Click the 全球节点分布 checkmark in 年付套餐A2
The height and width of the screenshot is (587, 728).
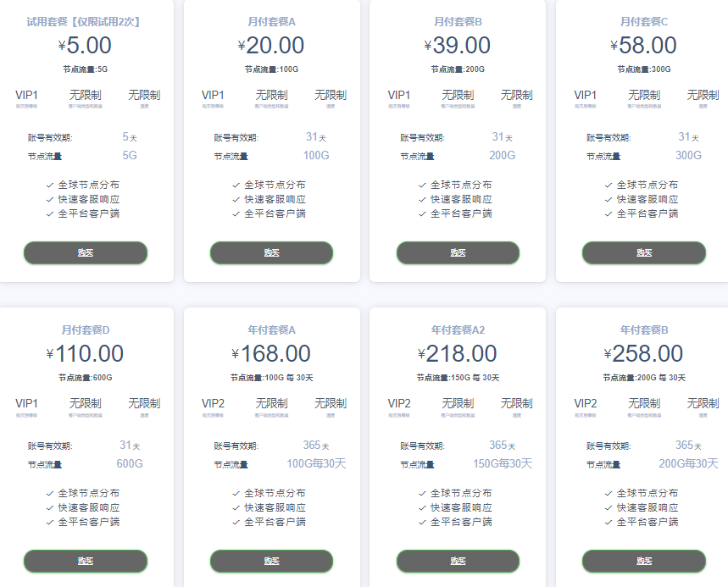pyautogui.click(x=423, y=493)
